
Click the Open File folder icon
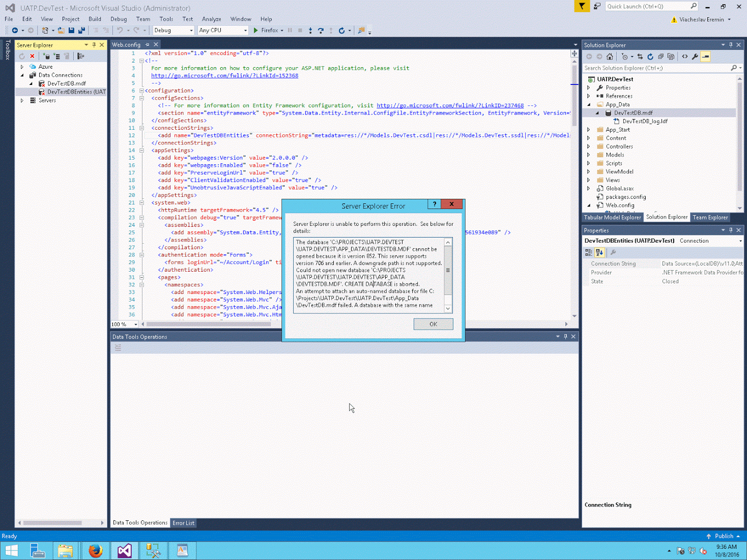[61, 31]
